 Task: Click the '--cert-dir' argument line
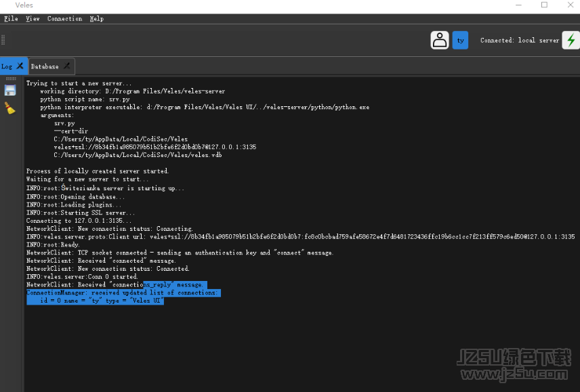pyautogui.click(x=70, y=131)
